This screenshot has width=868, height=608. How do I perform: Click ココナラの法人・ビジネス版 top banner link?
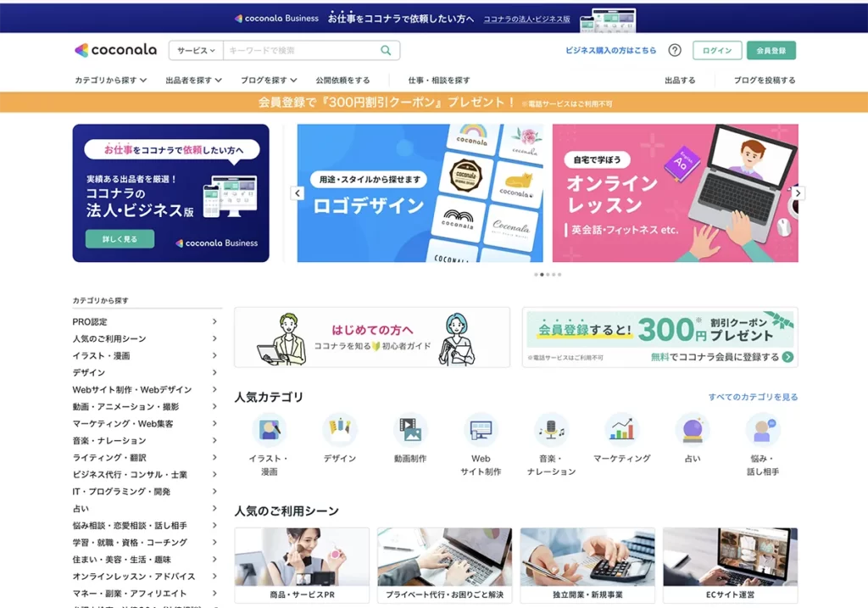(x=526, y=19)
